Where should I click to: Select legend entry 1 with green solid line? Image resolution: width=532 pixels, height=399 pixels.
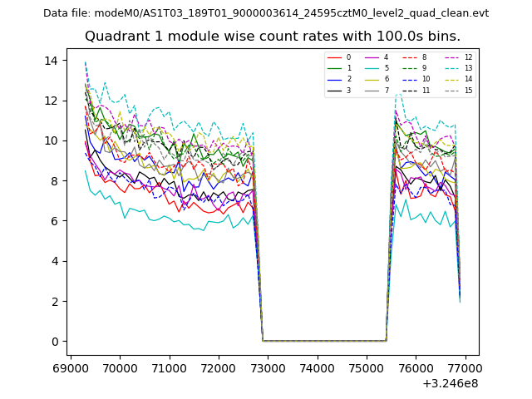coord(339,68)
